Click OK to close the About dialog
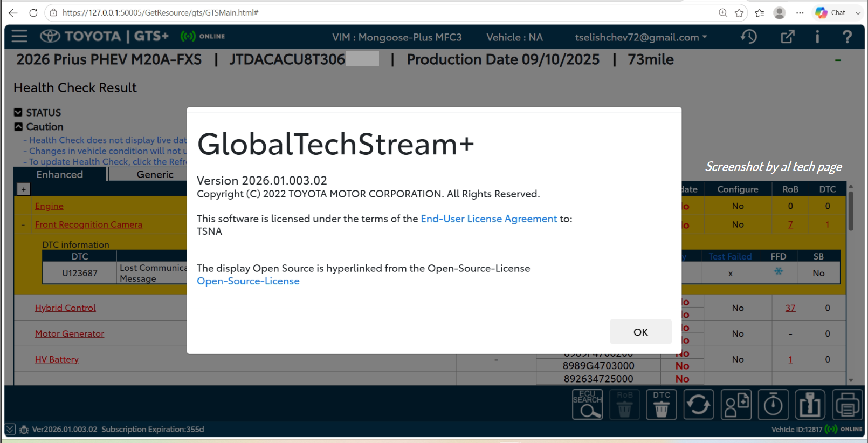 click(x=640, y=332)
